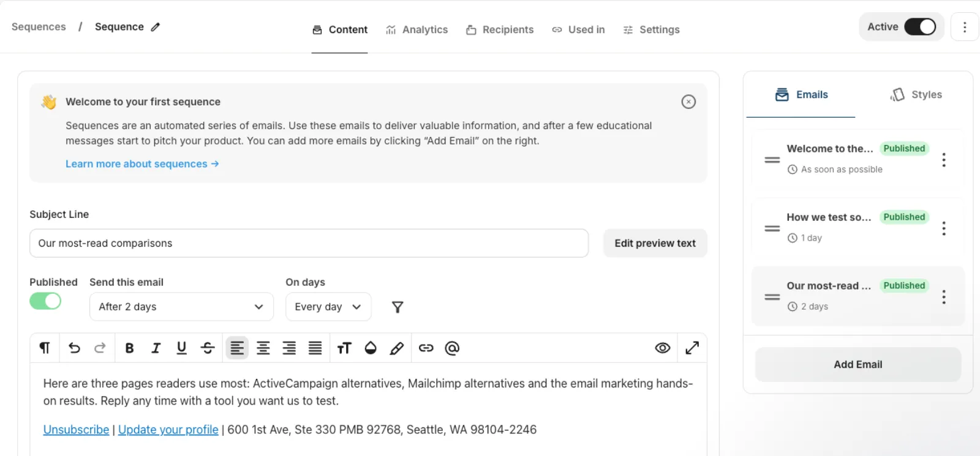Align text right
Image resolution: width=980 pixels, height=456 pixels.
[x=289, y=348]
